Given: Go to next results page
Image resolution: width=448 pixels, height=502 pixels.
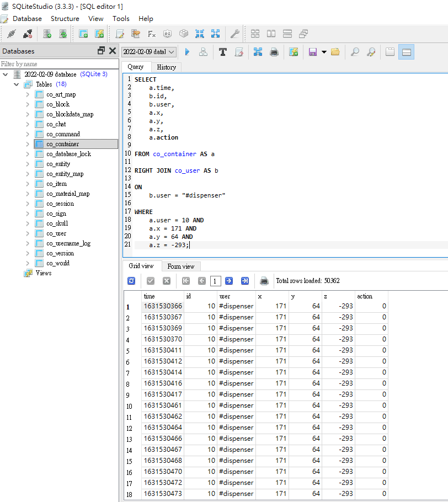Looking at the screenshot, I should pos(229,281).
